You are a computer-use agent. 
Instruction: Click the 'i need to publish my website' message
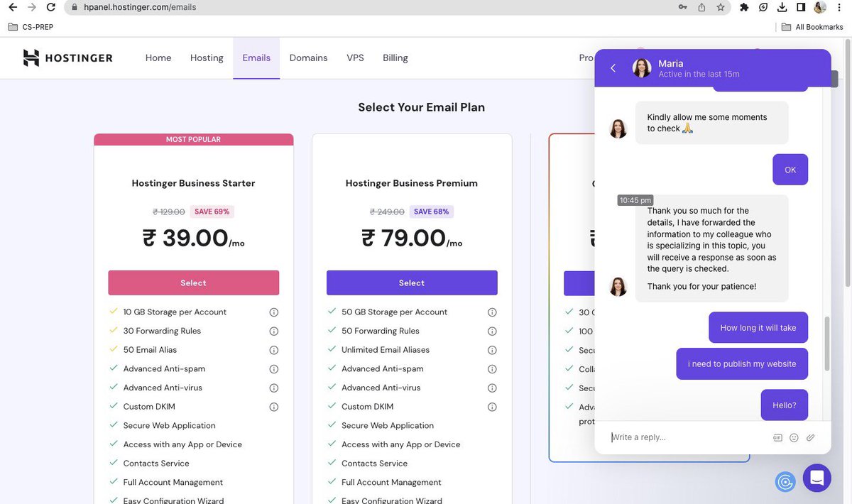coord(742,364)
